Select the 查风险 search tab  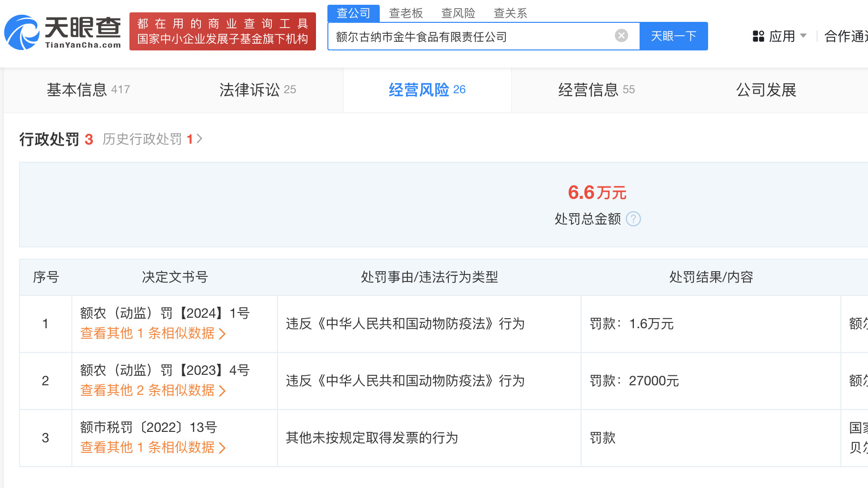point(458,13)
